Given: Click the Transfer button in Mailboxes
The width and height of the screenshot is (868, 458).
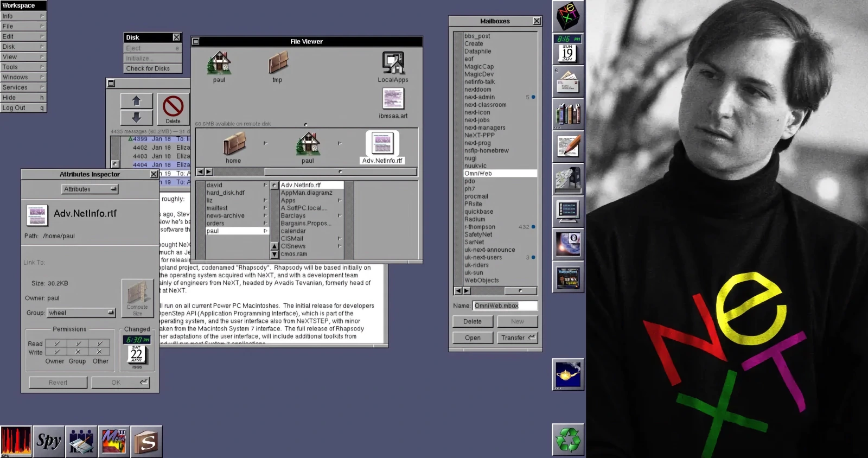Looking at the screenshot, I should (518, 338).
